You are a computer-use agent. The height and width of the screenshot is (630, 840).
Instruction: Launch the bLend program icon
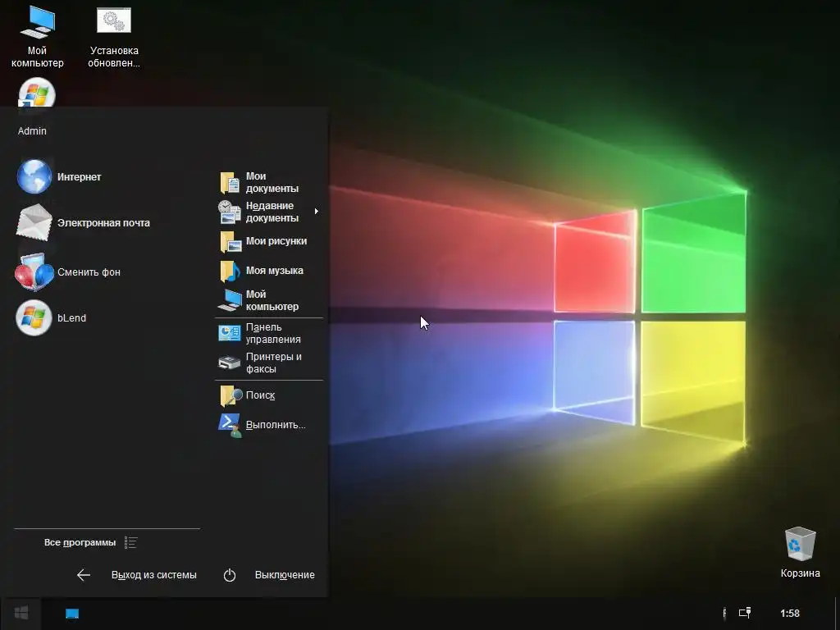click(x=34, y=317)
